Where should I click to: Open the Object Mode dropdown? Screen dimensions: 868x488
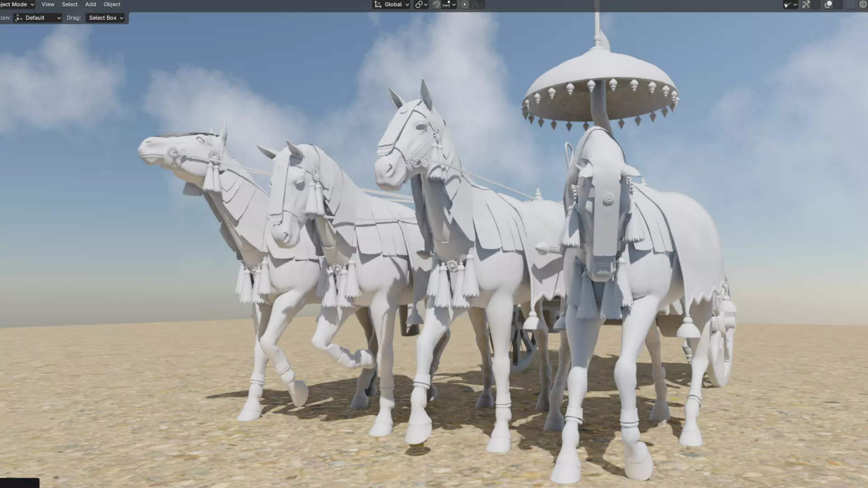pyautogui.click(x=17, y=5)
